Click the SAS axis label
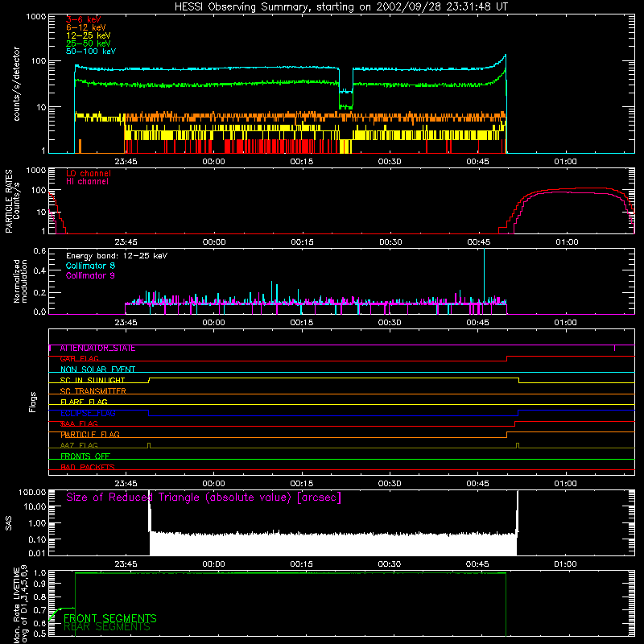This screenshot has width=644, height=644. (8, 522)
